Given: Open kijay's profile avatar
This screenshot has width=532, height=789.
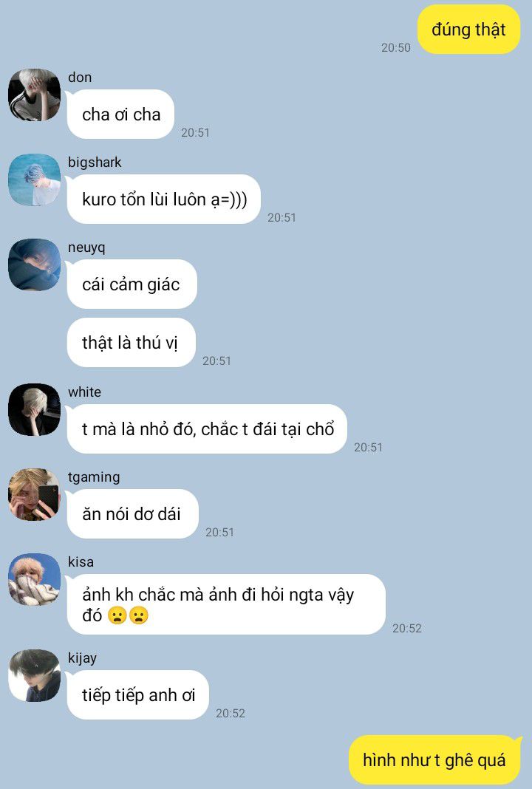Looking at the screenshot, I should click(34, 675).
